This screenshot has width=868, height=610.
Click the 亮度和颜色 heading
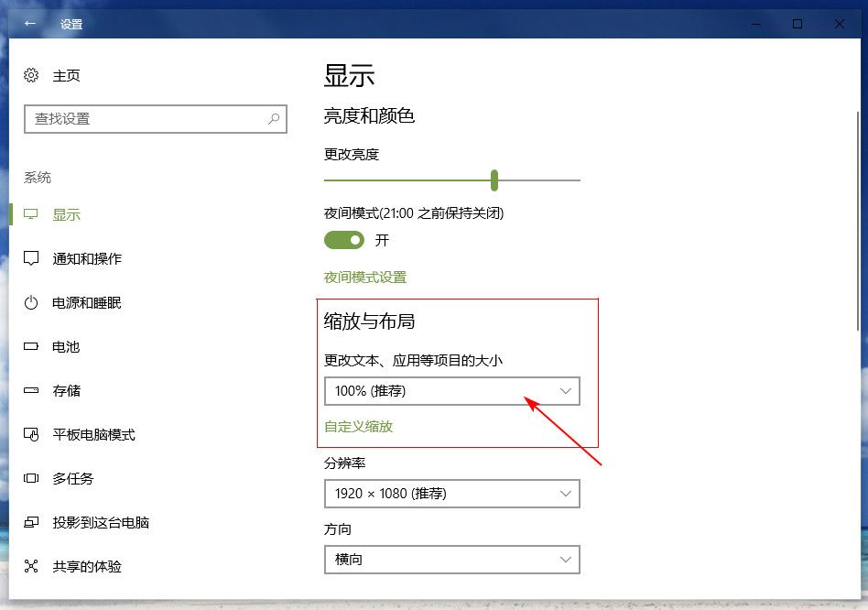[x=369, y=115]
